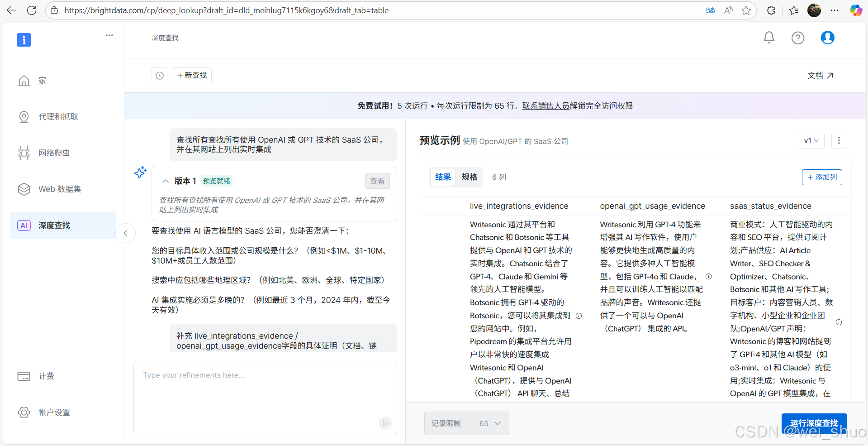Go to 家 home in sidebar
Image resolution: width=868 pixels, height=446 pixels.
point(63,81)
